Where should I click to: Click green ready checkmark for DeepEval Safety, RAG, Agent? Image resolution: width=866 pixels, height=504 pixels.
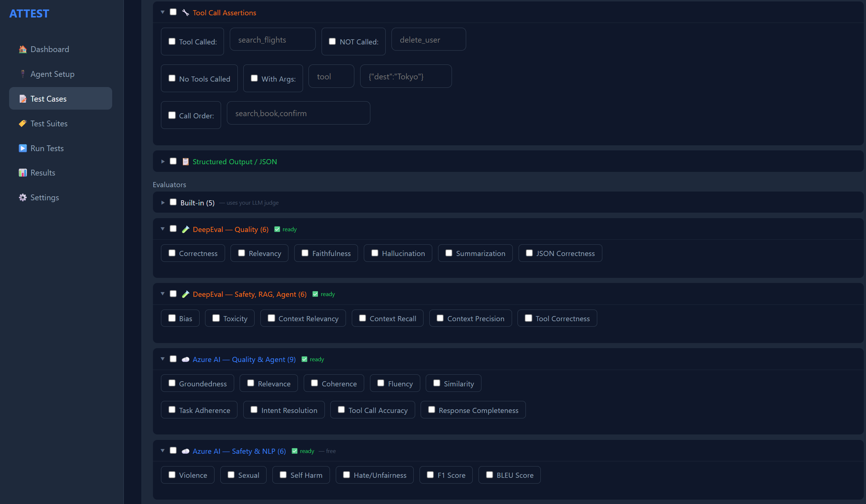point(315,294)
